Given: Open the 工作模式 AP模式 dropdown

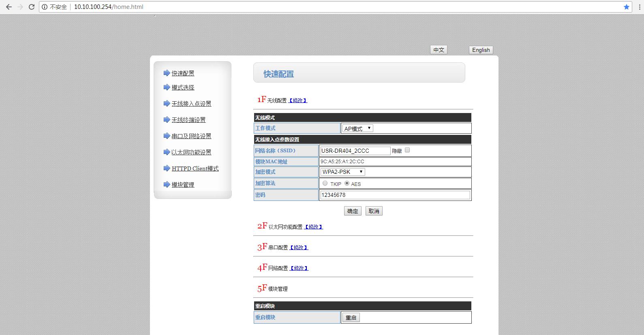Looking at the screenshot, I should pyautogui.click(x=357, y=128).
